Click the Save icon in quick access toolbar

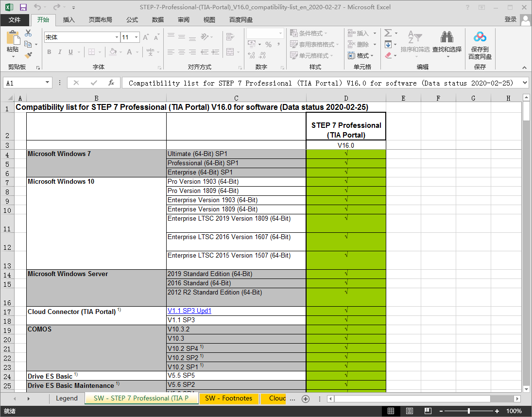pos(23,7)
